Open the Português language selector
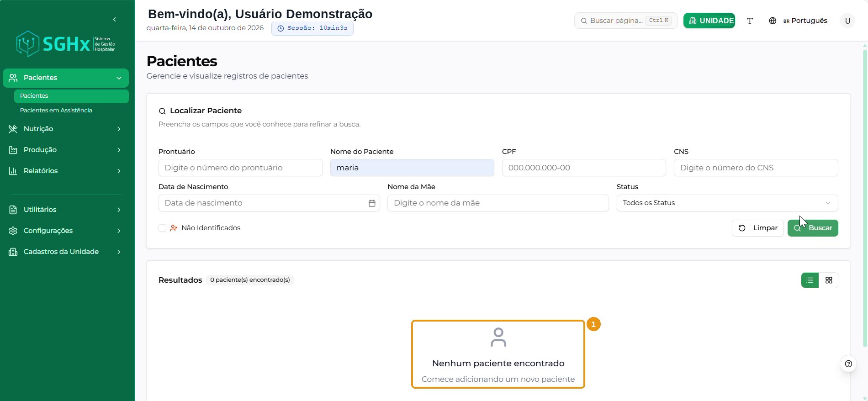The width and height of the screenshot is (868, 401). click(x=805, y=21)
